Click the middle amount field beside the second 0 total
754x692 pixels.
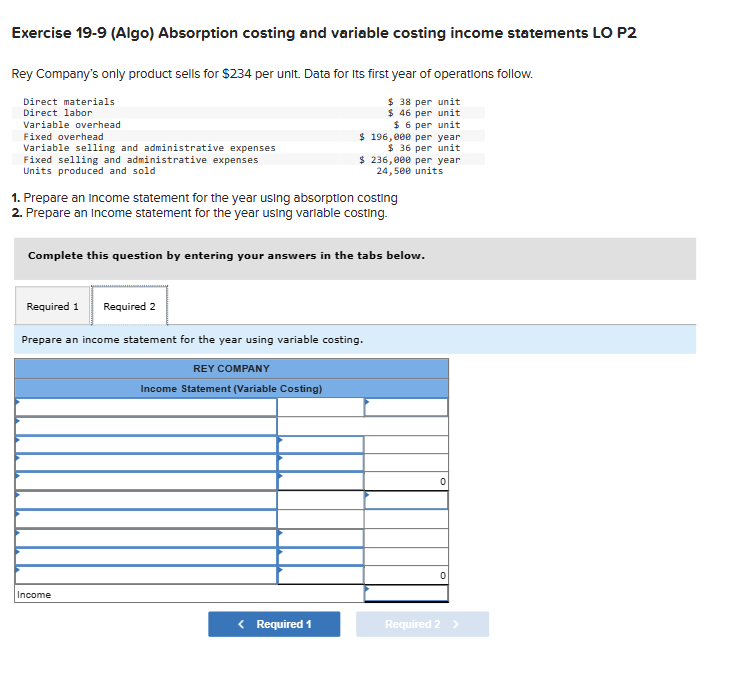321,575
